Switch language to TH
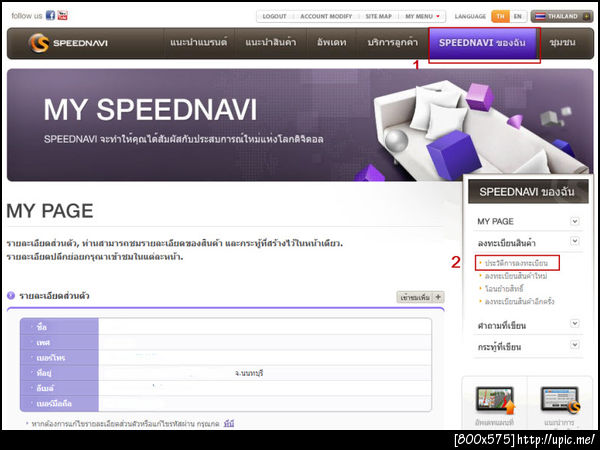 [500, 16]
